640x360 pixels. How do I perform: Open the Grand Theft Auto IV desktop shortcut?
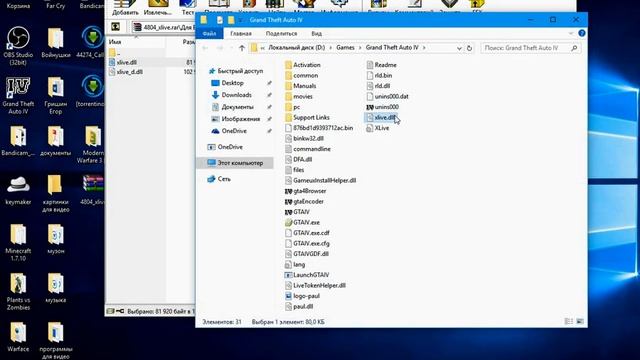click(18, 96)
